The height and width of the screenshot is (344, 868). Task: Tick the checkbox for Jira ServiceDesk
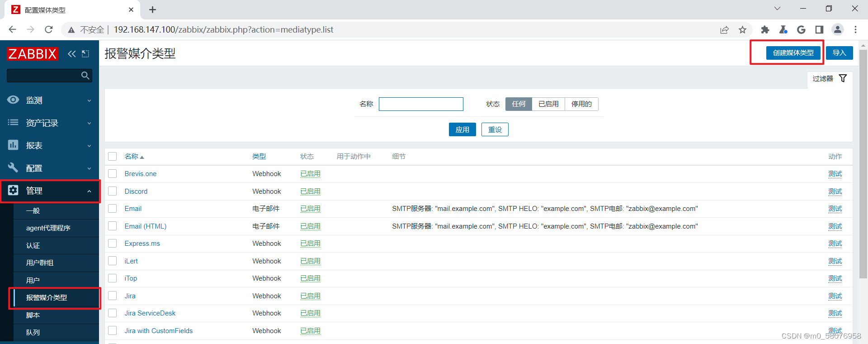pyautogui.click(x=113, y=313)
